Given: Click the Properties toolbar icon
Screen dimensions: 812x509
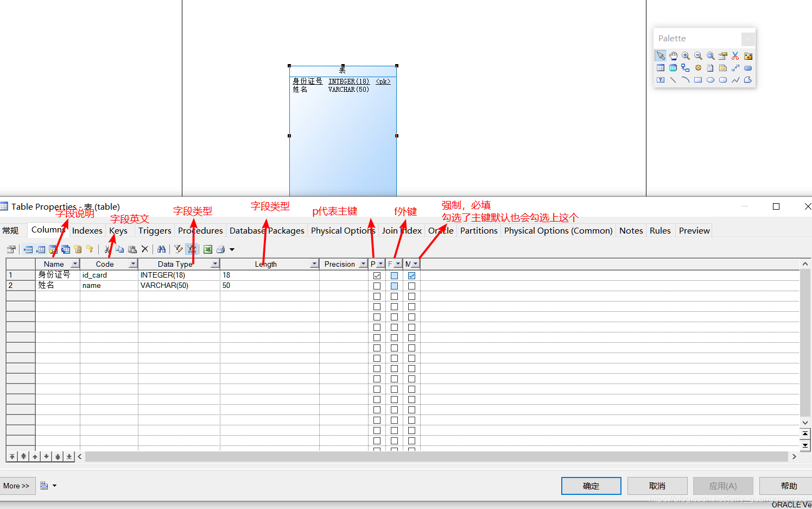Looking at the screenshot, I should (x=11, y=249).
